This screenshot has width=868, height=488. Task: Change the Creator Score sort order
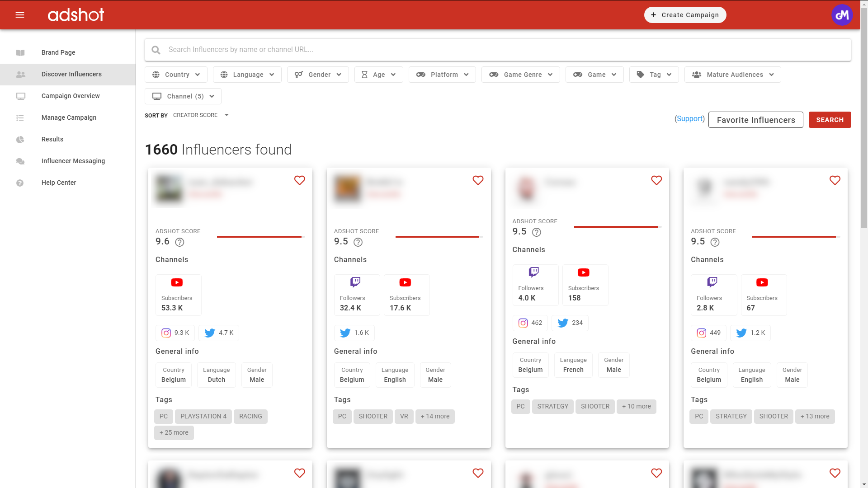point(201,115)
